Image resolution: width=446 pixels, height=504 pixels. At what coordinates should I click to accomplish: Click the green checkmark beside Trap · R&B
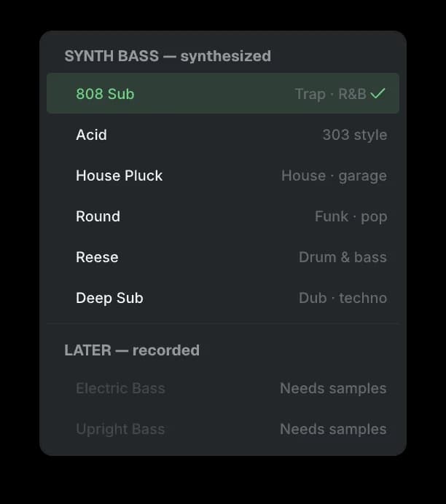[377, 93]
